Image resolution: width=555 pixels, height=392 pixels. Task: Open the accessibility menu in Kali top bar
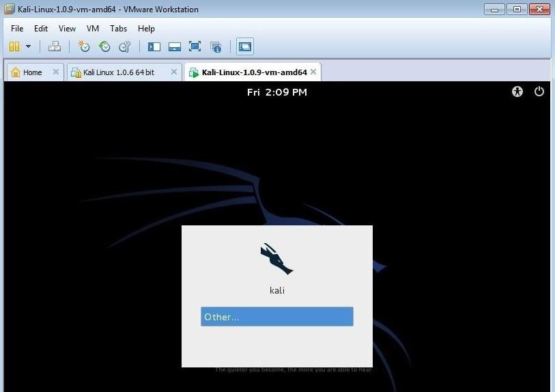pos(517,92)
